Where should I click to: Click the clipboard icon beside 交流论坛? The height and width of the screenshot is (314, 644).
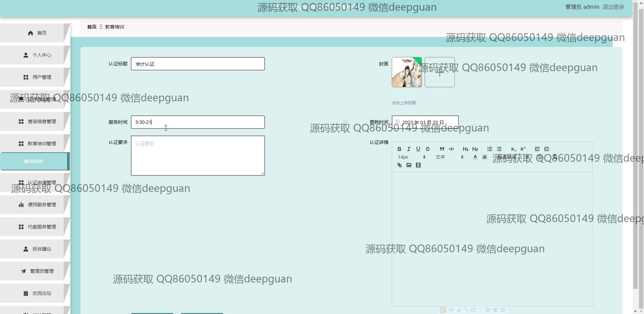[26, 293]
